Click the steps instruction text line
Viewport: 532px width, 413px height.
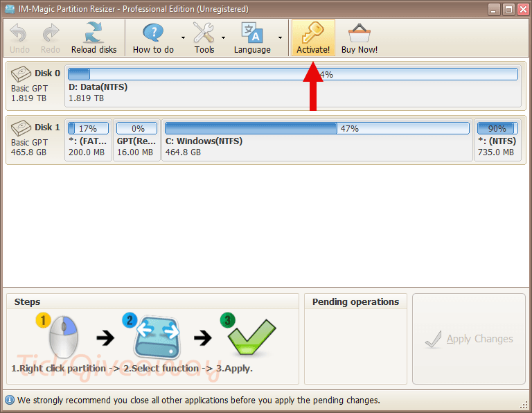coord(132,369)
